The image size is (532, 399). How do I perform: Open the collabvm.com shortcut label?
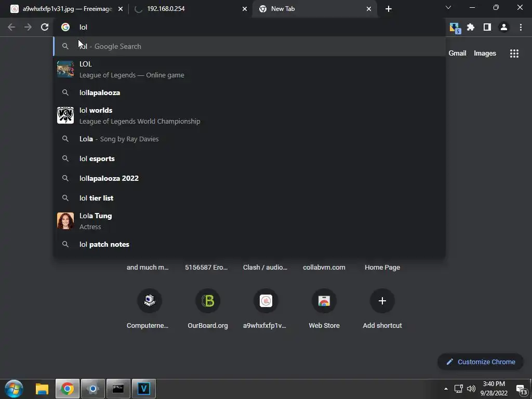(324, 268)
